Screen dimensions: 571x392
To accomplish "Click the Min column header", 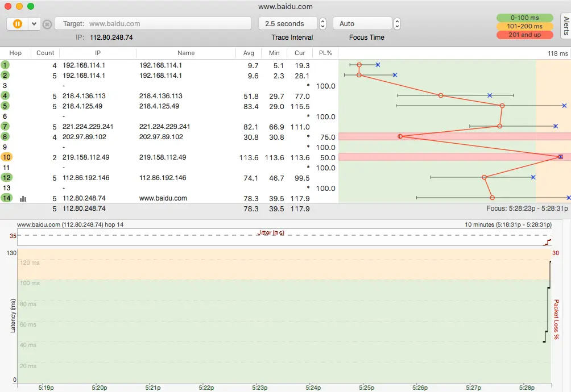I will pyautogui.click(x=274, y=53).
